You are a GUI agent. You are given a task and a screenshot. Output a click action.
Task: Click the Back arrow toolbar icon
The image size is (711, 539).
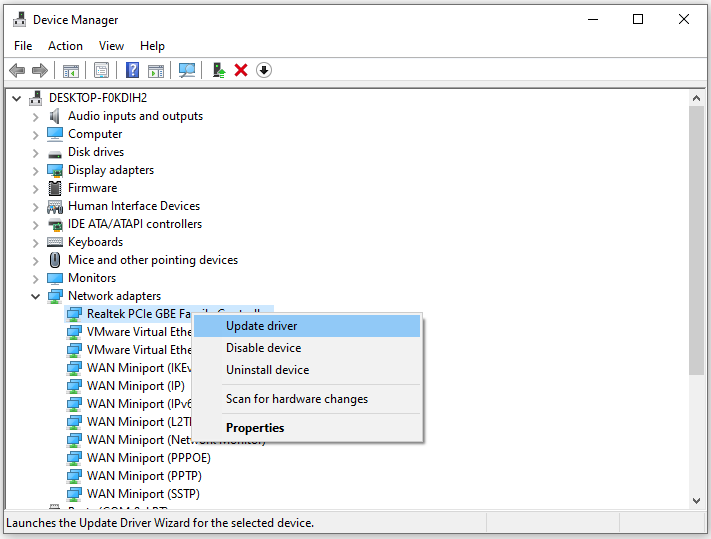[x=17, y=70]
